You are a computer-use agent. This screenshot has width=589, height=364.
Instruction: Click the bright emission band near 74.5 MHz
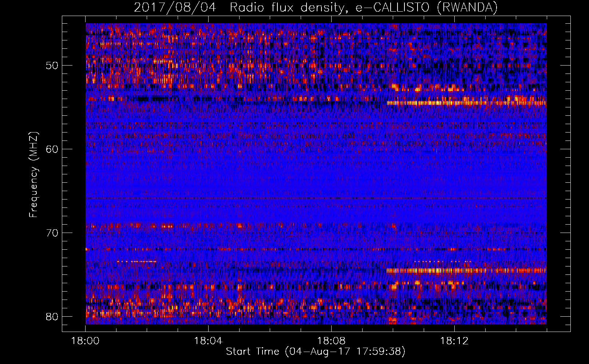466,270
